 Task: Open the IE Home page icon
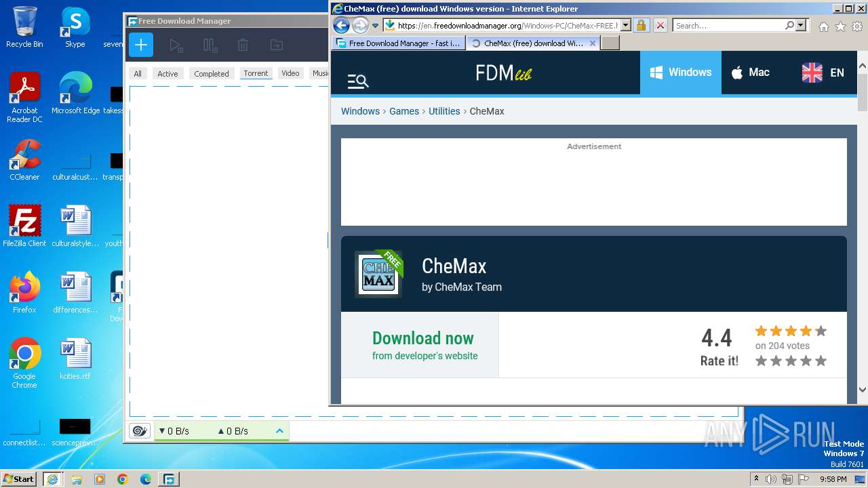click(x=823, y=26)
